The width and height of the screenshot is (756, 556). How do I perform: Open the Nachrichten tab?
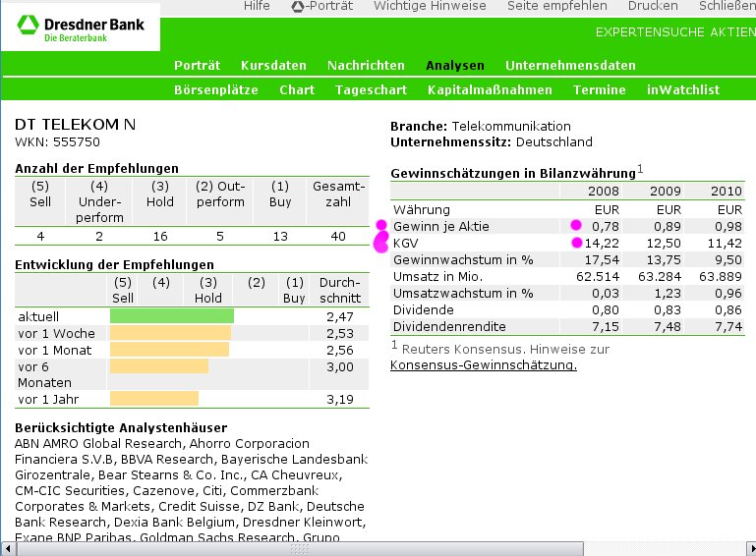(366, 65)
